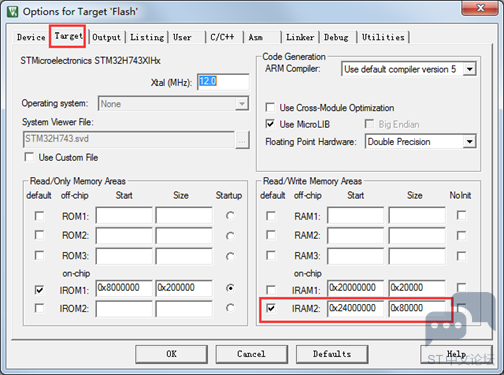The width and height of the screenshot is (504, 375).
Task: Click IRAM2 Size field showing 0x80000
Action: click(417, 309)
